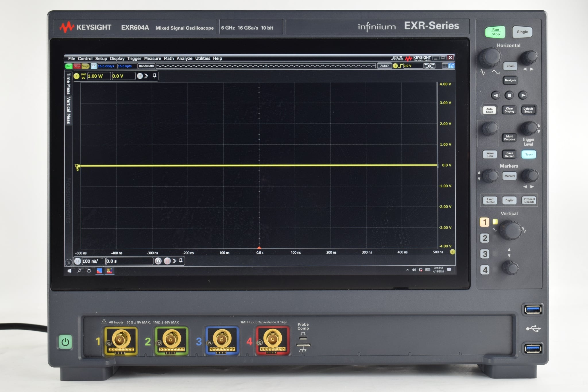
Task: Click the add channel plus icon
Action: [x=140, y=76]
